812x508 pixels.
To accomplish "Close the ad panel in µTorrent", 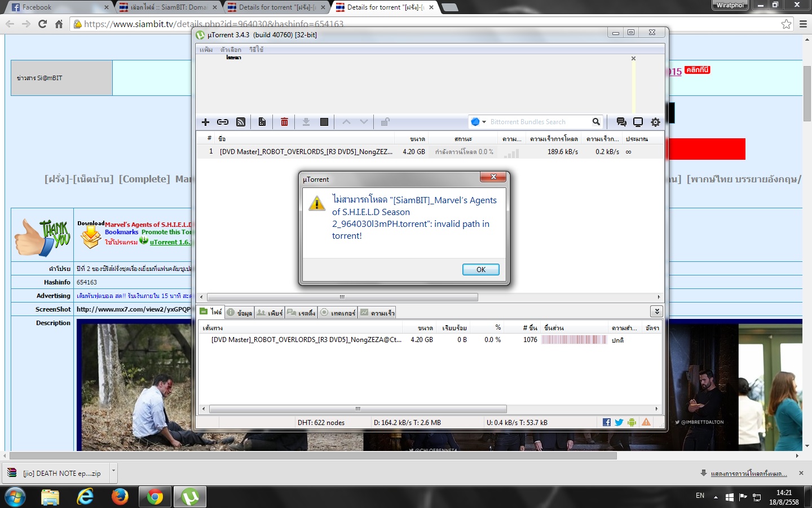I will 633,58.
